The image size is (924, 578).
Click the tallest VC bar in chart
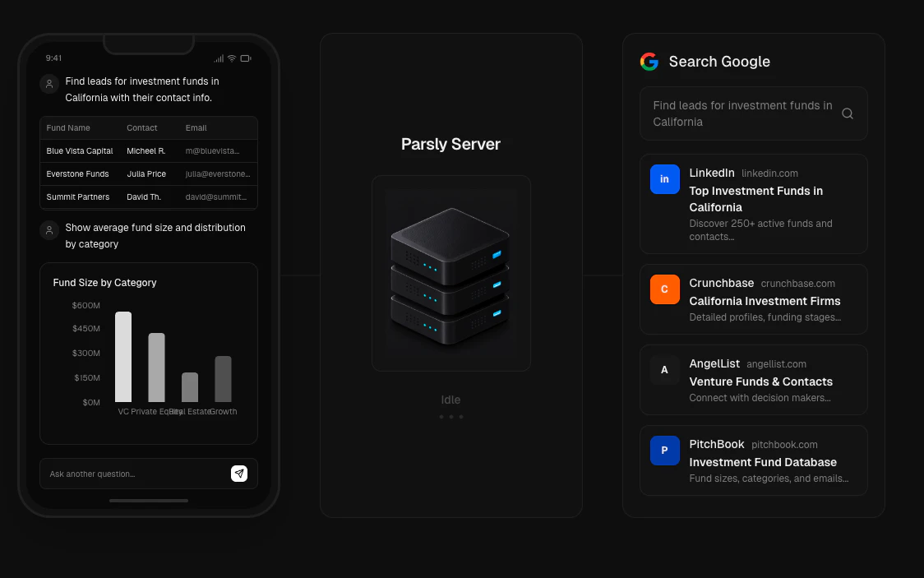(x=123, y=357)
